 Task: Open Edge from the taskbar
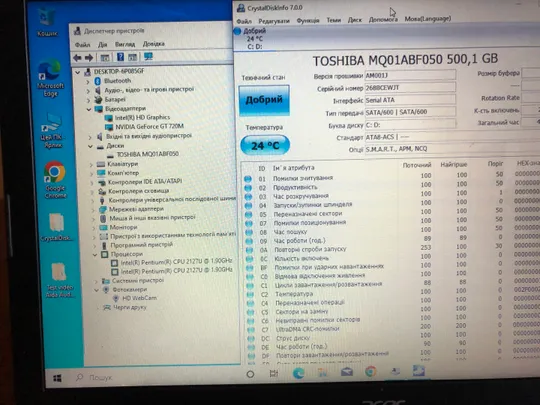coord(298,373)
